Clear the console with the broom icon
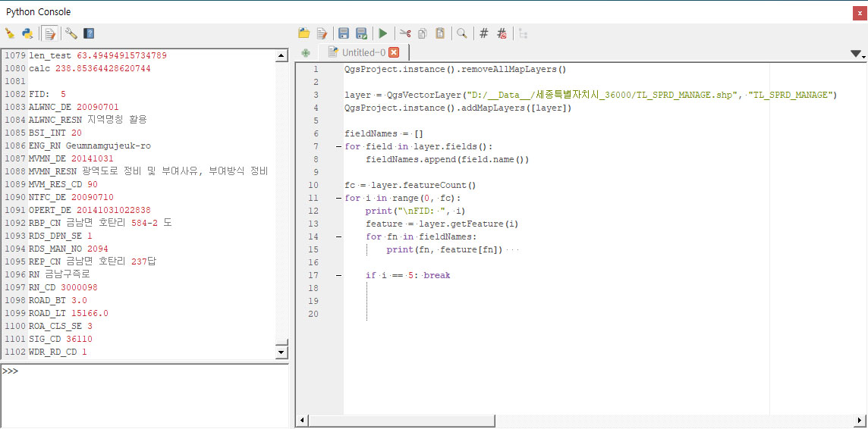The width and height of the screenshot is (868, 429). (x=10, y=33)
